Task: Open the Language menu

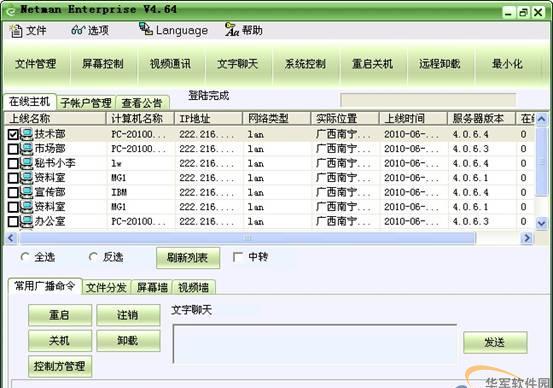Action: (x=173, y=31)
